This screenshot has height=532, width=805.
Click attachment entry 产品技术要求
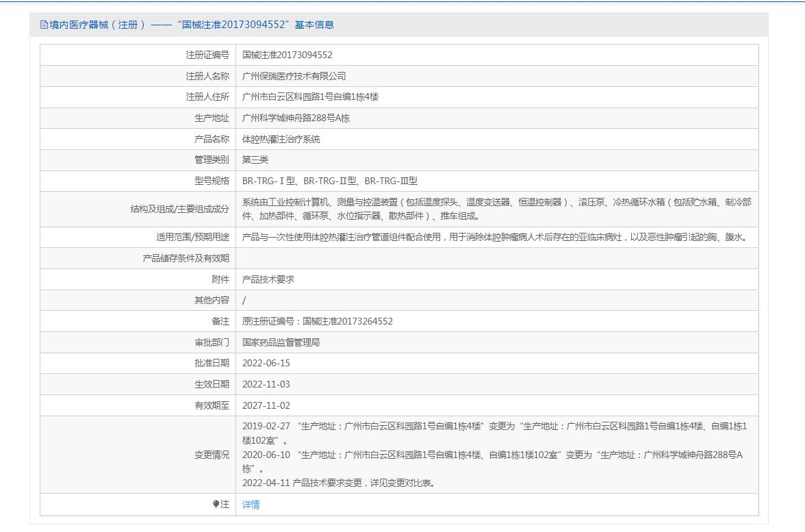point(268,279)
